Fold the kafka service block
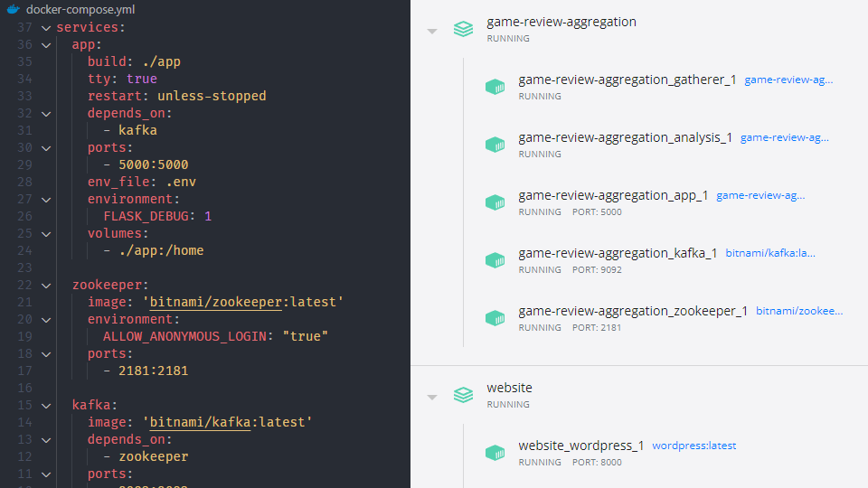Viewport: 868px width, 488px height. pyautogui.click(x=46, y=405)
